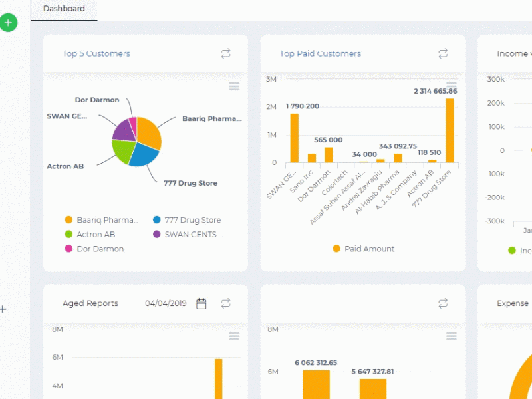Toggle Baariq Pharma legend item
This screenshot has width=532, height=399.
102,220
